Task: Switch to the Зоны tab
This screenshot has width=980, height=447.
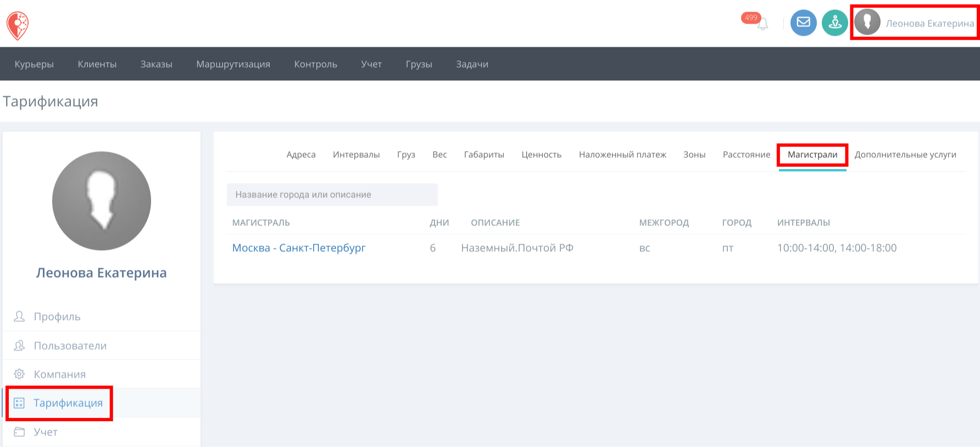Action: [x=694, y=154]
